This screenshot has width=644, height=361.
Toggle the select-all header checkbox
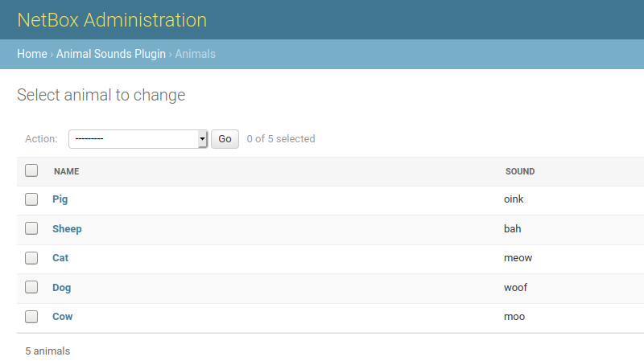click(31, 170)
